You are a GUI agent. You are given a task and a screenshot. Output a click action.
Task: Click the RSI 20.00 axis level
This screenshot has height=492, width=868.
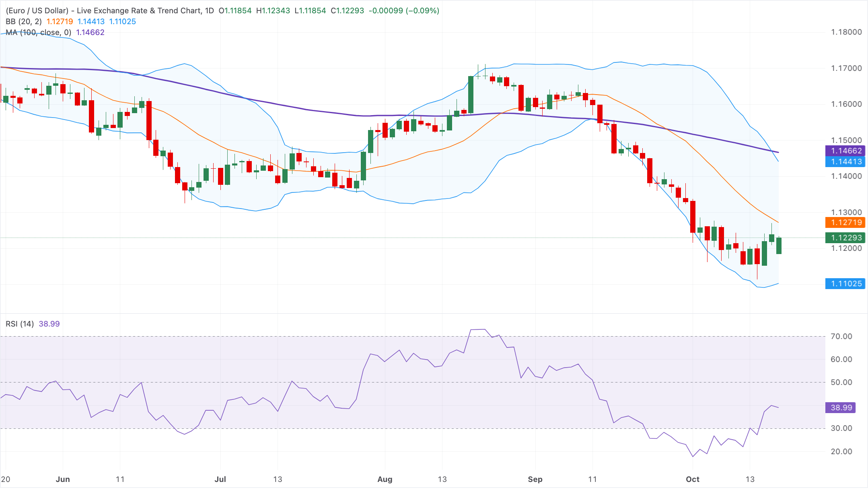pos(841,451)
